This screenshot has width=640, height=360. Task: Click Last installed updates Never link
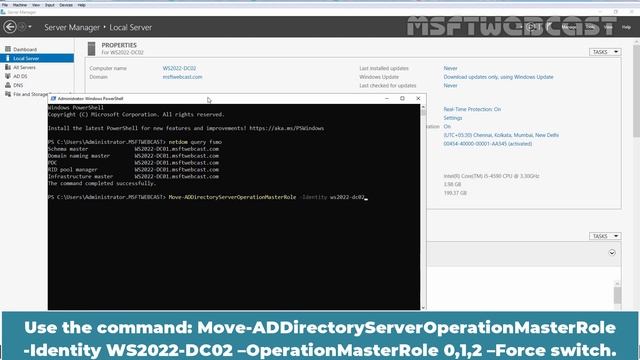450,68
